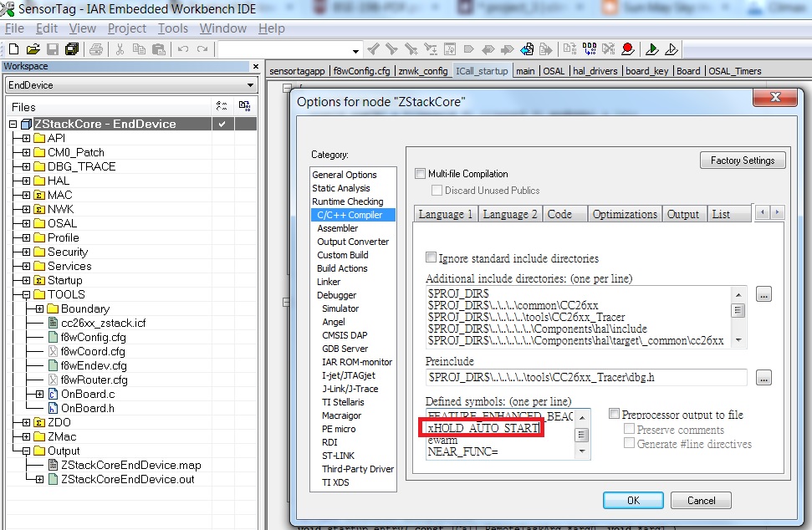Click the Download and Debug green arrow icon

pyautogui.click(x=652, y=49)
